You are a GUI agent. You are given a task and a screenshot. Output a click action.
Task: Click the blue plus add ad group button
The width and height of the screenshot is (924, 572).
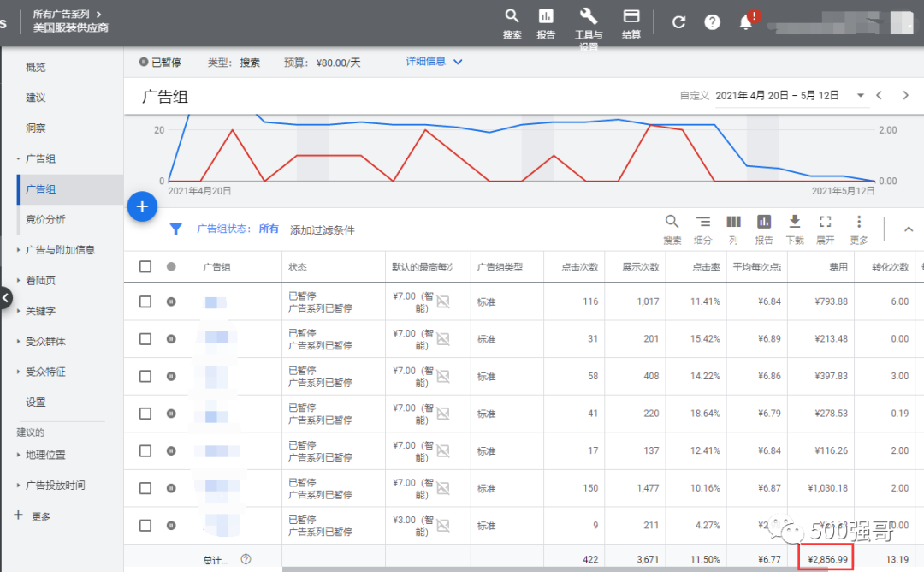tap(142, 206)
